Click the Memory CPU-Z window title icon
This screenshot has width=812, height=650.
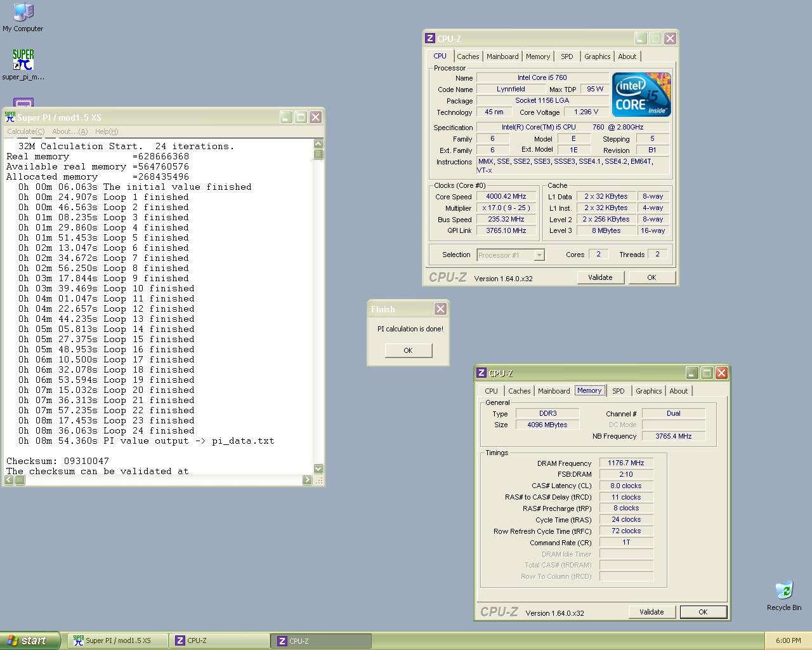481,373
